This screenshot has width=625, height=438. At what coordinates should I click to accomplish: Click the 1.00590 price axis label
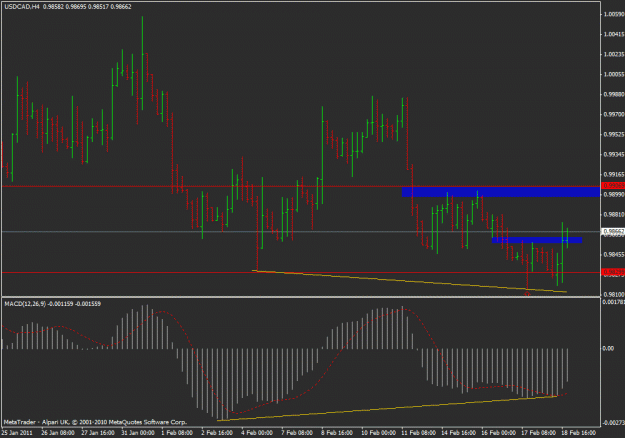click(x=613, y=14)
